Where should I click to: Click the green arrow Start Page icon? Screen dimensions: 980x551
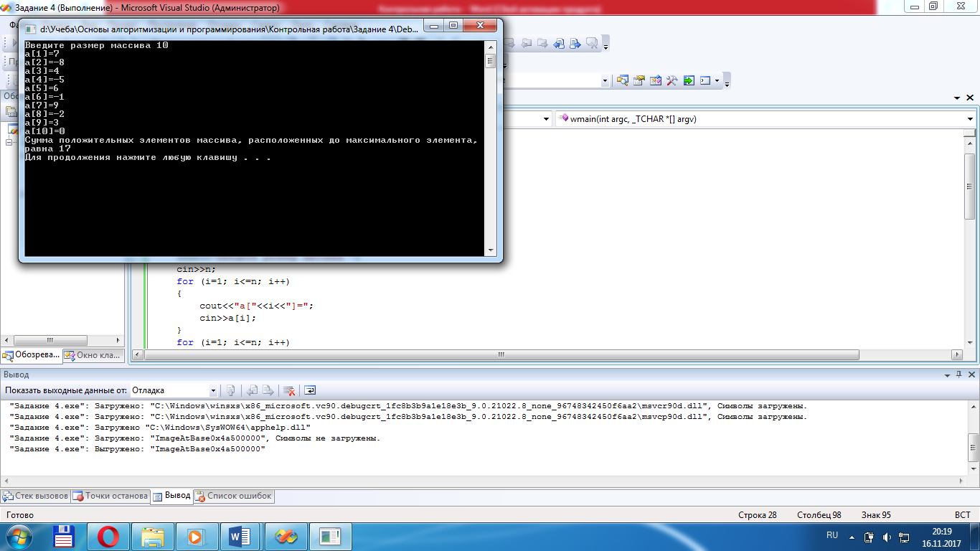[x=689, y=80]
